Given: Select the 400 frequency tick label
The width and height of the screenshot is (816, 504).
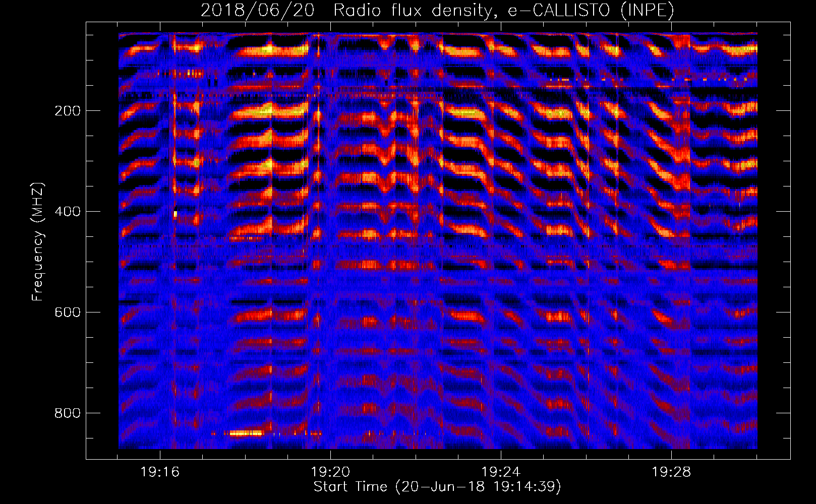Looking at the screenshot, I should 67,212.
